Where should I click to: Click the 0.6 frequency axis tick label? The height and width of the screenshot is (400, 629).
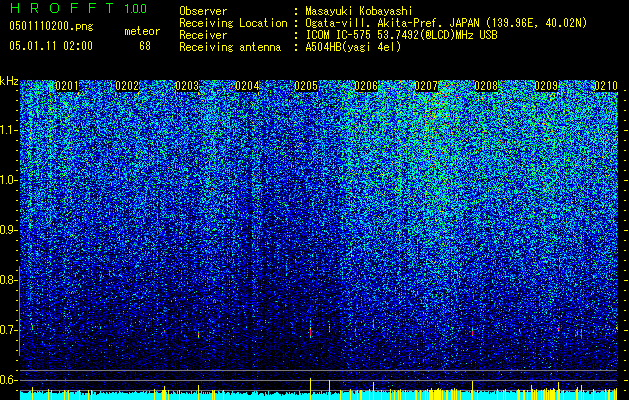pyautogui.click(x=8, y=380)
